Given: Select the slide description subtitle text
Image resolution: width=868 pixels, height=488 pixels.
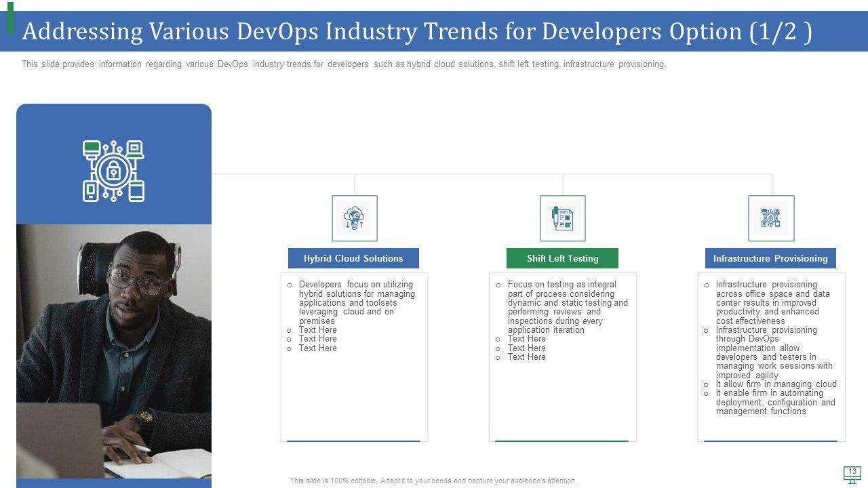Looking at the screenshot, I should [343, 64].
